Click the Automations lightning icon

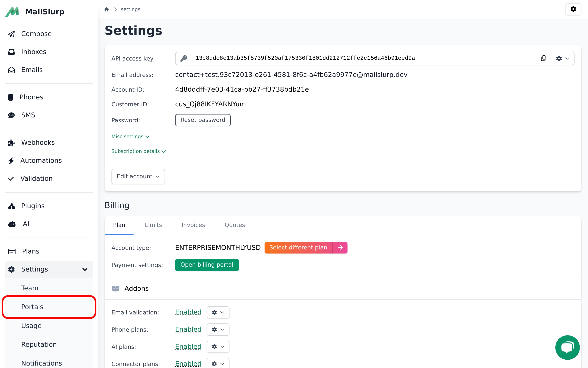coord(11,161)
